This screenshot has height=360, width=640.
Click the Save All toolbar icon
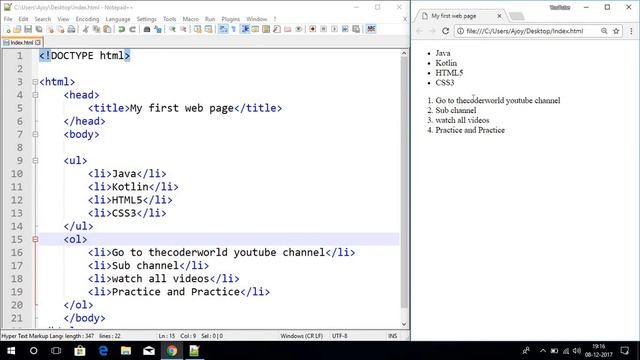[39, 29]
